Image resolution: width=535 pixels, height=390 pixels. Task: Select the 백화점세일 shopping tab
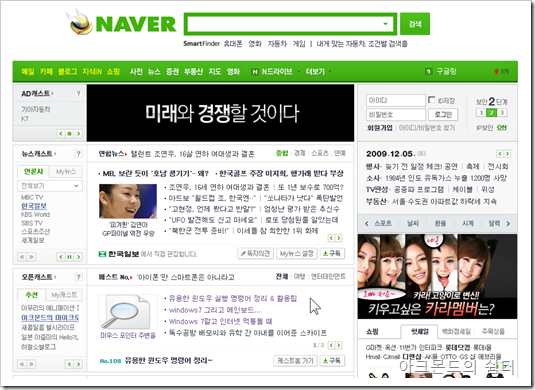pyautogui.click(x=456, y=331)
